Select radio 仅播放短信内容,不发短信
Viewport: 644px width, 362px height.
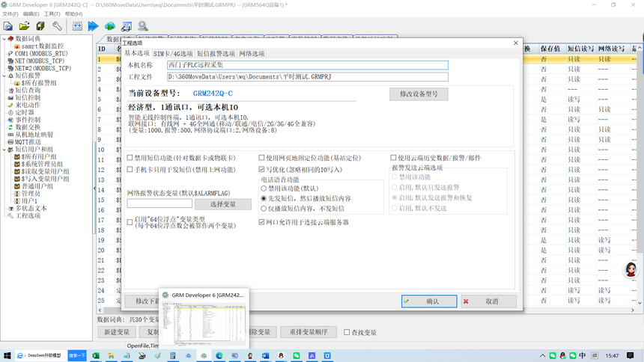tap(264, 209)
